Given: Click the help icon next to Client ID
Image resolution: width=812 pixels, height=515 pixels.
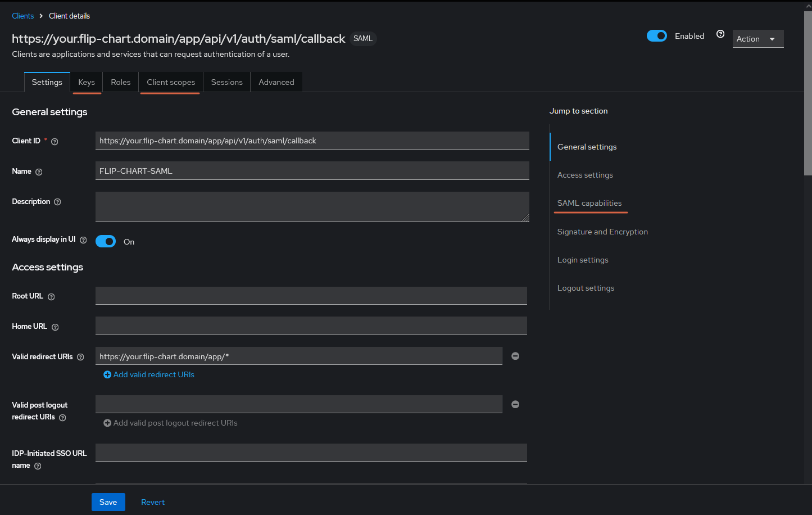Looking at the screenshot, I should click(x=55, y=142).
